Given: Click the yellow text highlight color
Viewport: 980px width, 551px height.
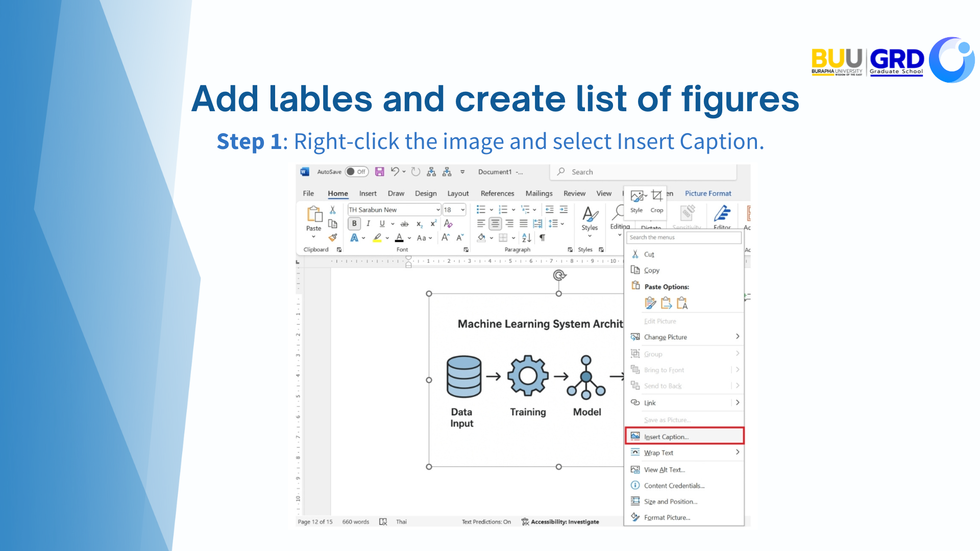Looking at the screenshot, I should coord(377,238).
